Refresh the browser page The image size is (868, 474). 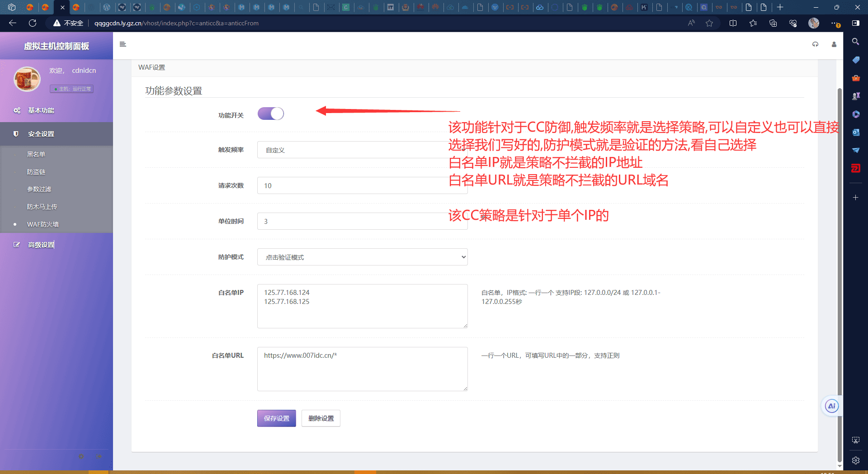33,23
